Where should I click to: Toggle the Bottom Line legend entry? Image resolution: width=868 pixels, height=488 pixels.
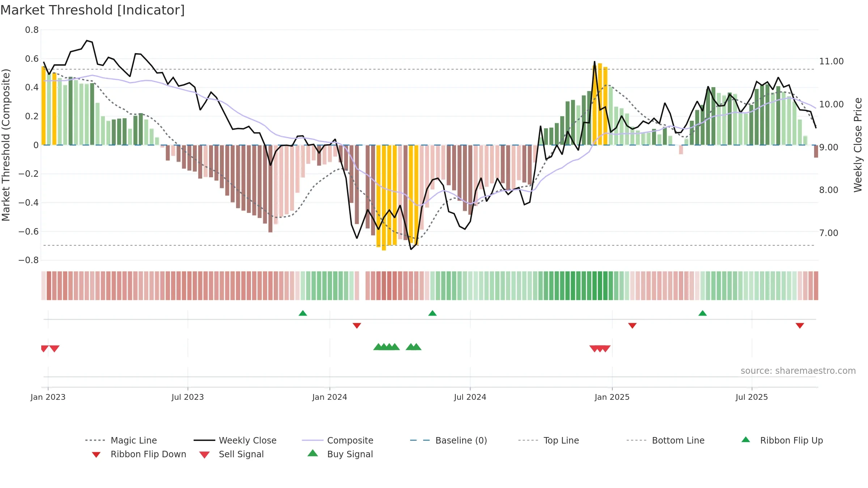pyautogui.click(x=665, y=440)
